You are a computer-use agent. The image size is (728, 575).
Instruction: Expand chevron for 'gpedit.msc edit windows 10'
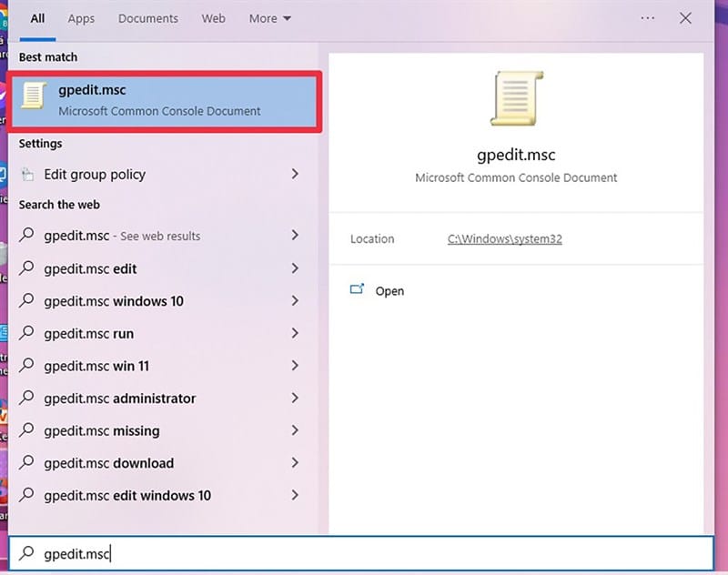point(295,495)
